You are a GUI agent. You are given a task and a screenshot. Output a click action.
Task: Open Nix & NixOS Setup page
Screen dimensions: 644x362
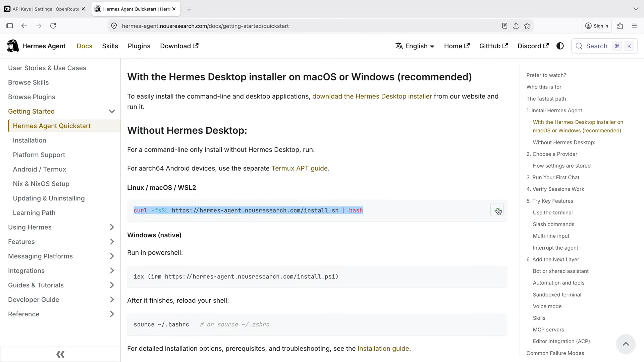[x=41, y=184]
